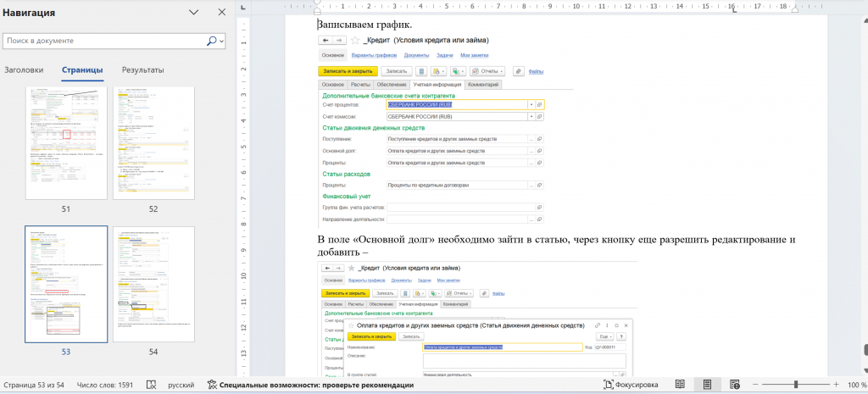Click the spelling check icon in status bar
868x394 pixels.
click(151, 385)
